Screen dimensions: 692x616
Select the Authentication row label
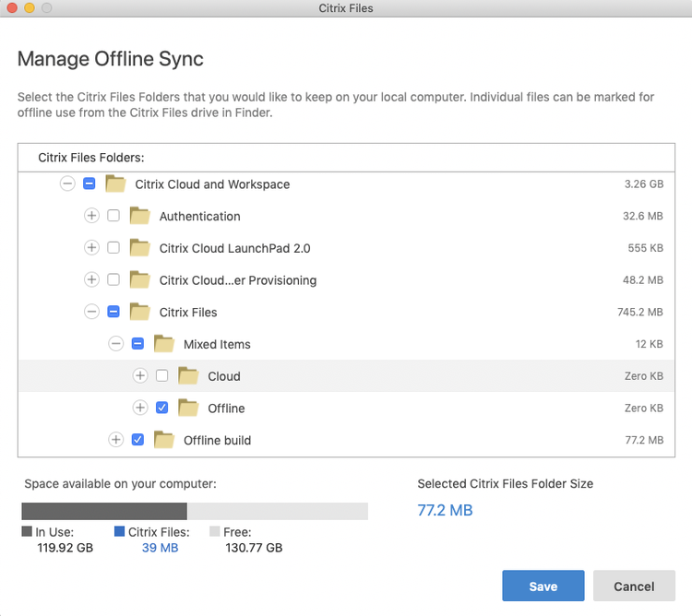coord(200,216)
